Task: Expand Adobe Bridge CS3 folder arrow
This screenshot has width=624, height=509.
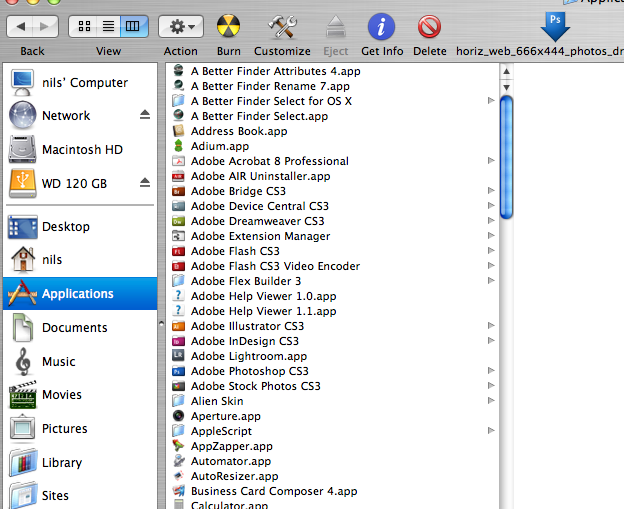Action: (x=491, y=191)
